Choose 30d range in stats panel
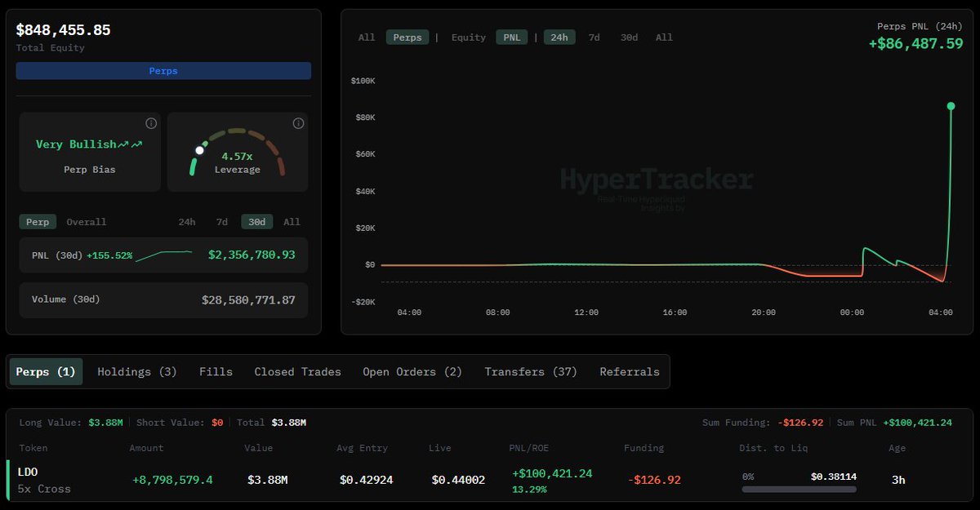Image resolution: width=980 pixels, height=510 pixels. [x=256, y=222]
